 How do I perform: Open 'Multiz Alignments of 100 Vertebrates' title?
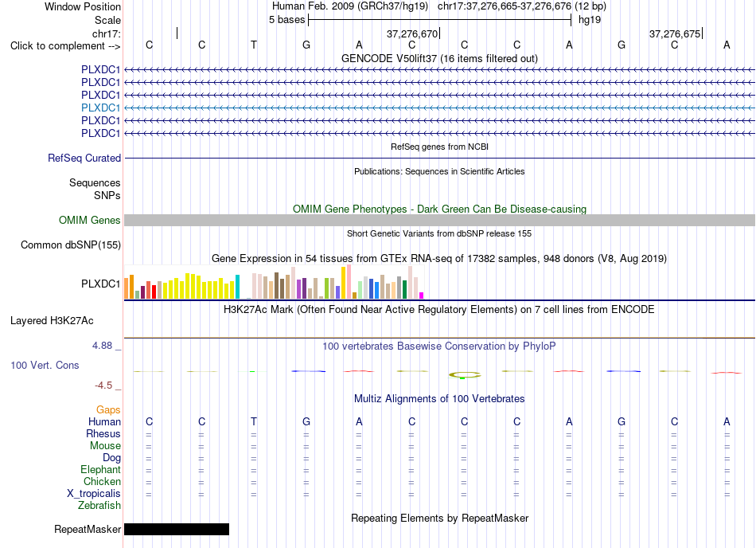click(439, 399)
